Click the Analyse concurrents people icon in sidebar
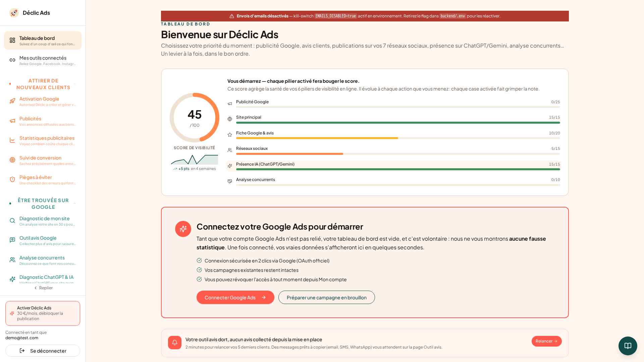Screen dimensions: 644x362 (12, 260)
